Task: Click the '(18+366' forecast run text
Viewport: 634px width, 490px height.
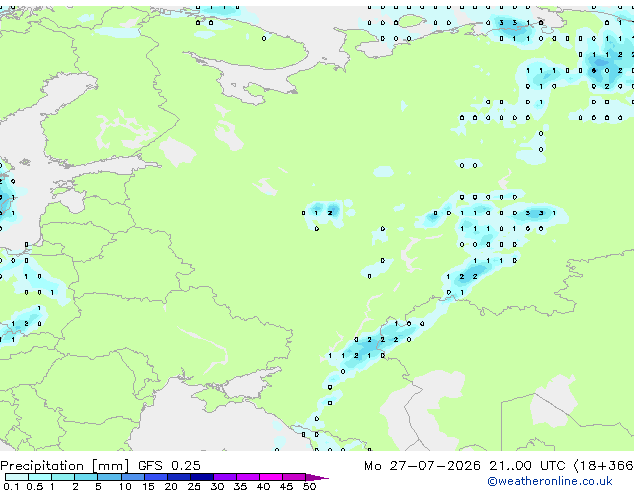Action: tap(603, 466)
